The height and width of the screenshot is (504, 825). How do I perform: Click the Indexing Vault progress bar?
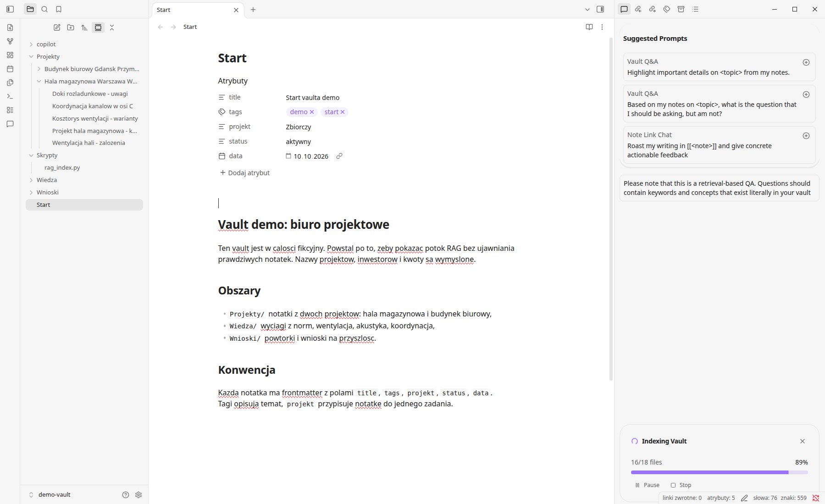click(719, 472)
